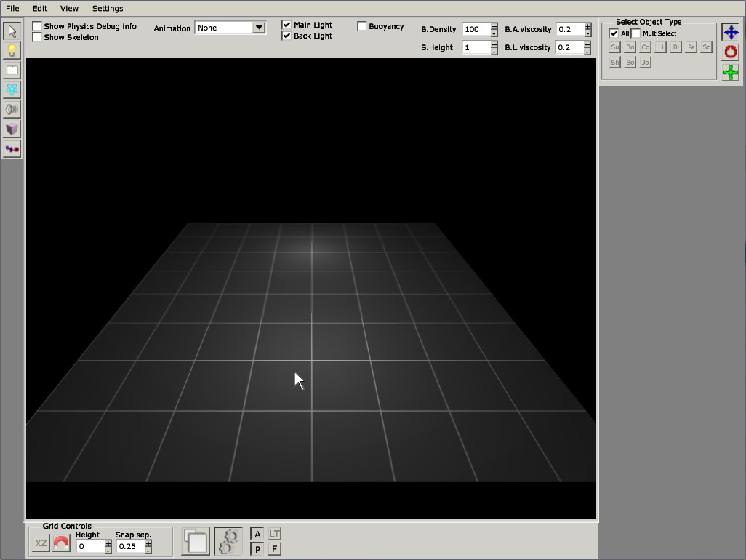The image size is (746, 560).
Task: Increase the B.Density value with plus
Action: point(494,26)
